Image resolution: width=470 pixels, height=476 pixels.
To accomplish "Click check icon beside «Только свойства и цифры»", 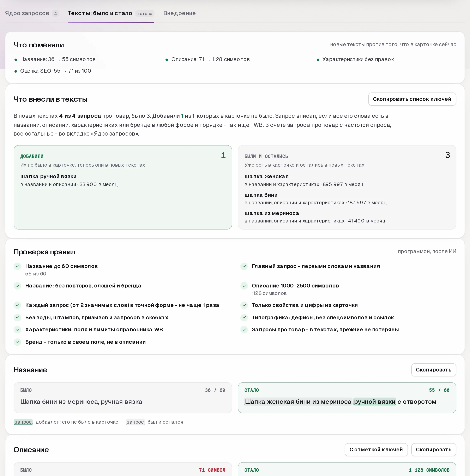I will point(244,305).
